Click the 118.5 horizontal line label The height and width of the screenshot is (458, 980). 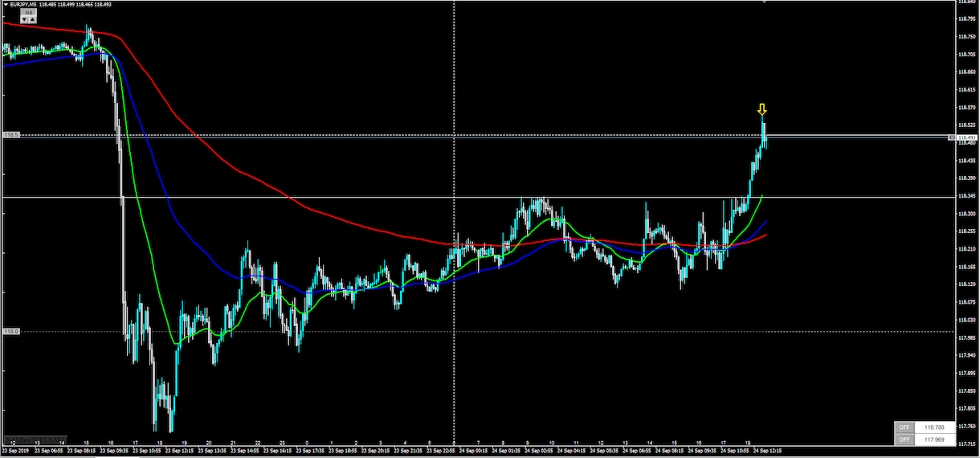(10, 135)
